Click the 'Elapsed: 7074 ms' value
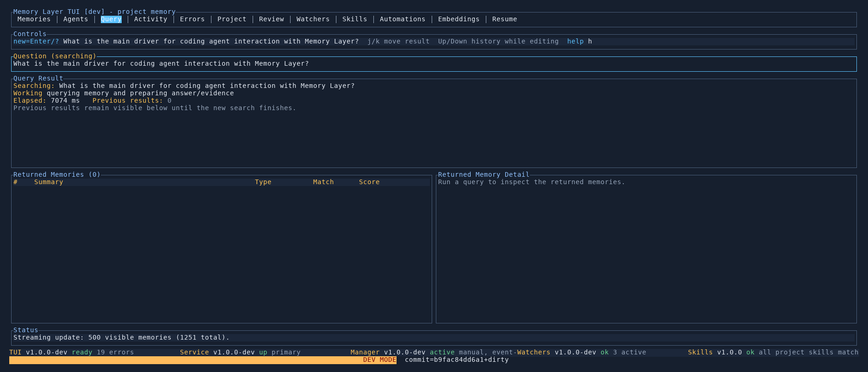The image size is (868, 372). tap(46, 100)
